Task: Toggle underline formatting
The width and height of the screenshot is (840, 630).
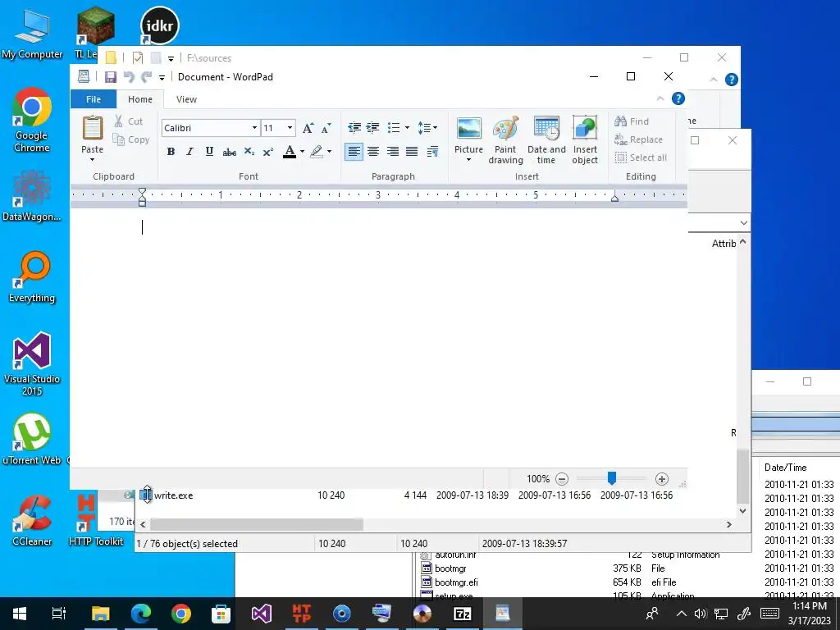Action: 209,152
